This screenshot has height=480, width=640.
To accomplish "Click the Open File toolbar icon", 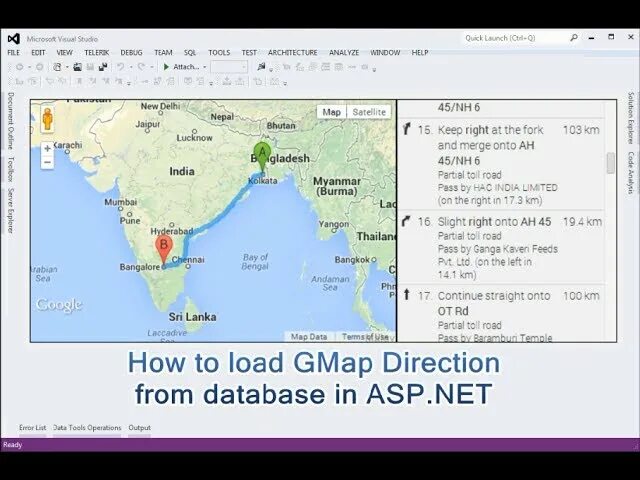I will [77, 67].
